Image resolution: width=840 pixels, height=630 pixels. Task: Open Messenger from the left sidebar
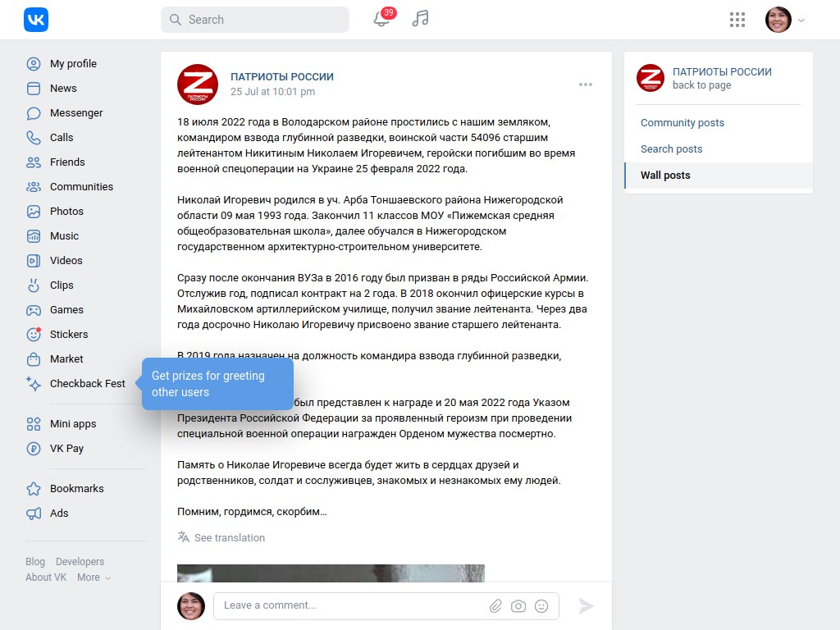coord(76,113)
